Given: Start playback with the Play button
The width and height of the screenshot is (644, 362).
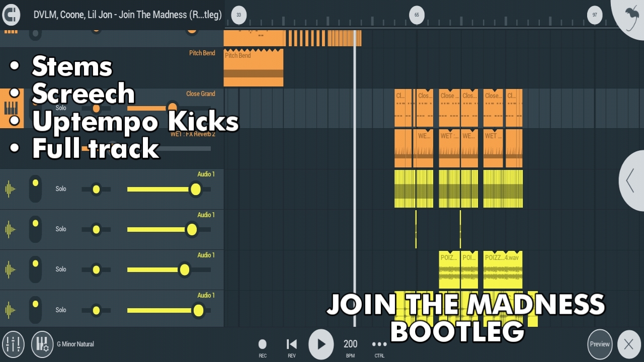Looking at the screenshot, I should 321,344.
